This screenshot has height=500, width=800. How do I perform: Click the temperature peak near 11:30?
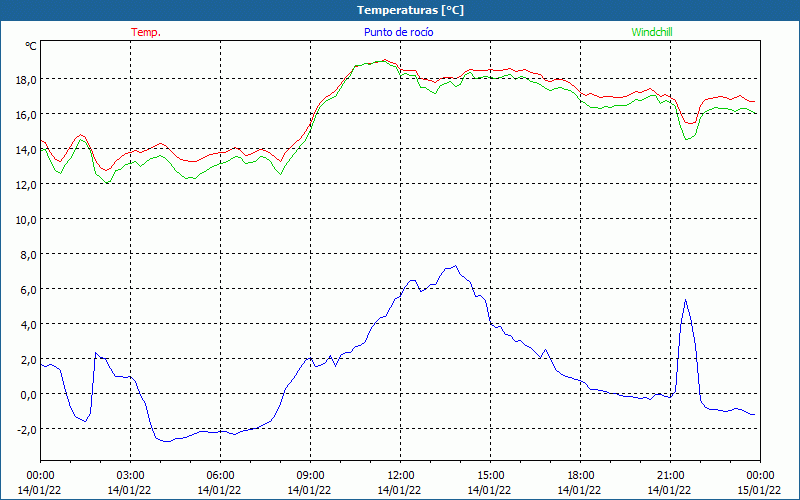[x=384, y=60]
